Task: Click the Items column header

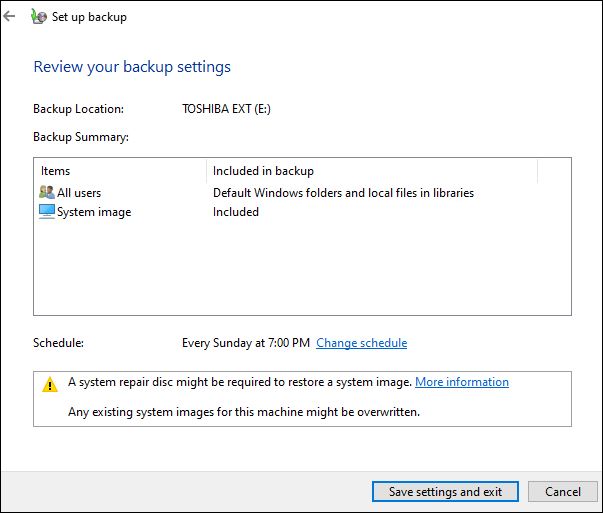Action: pos(56,171)
